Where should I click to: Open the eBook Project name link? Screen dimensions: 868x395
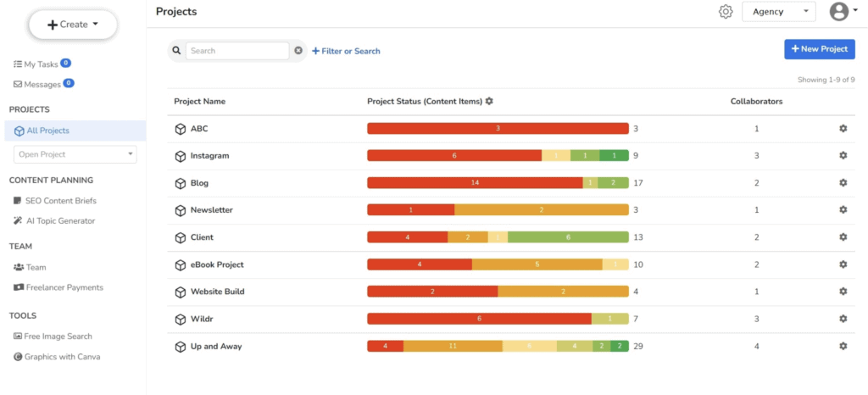click(217, 264)
